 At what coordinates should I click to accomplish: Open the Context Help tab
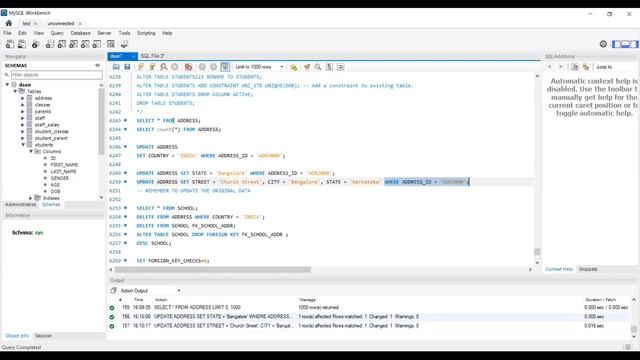click(559, 269)
